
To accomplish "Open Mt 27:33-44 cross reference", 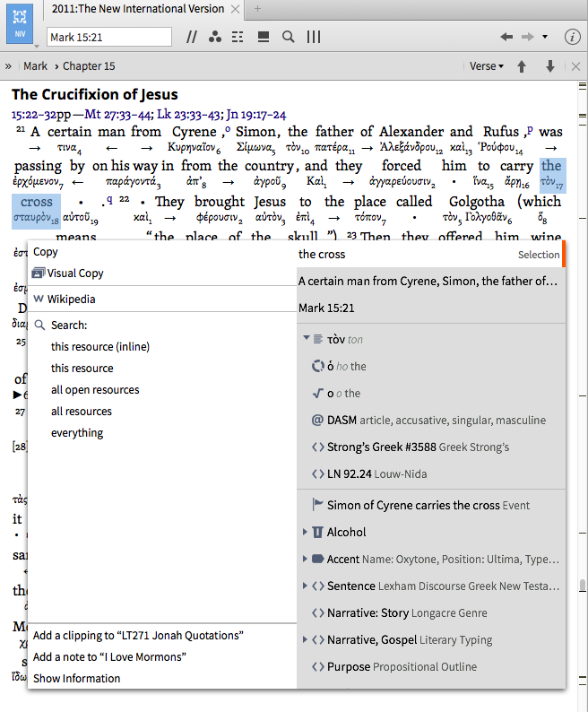I will [117, 115].
